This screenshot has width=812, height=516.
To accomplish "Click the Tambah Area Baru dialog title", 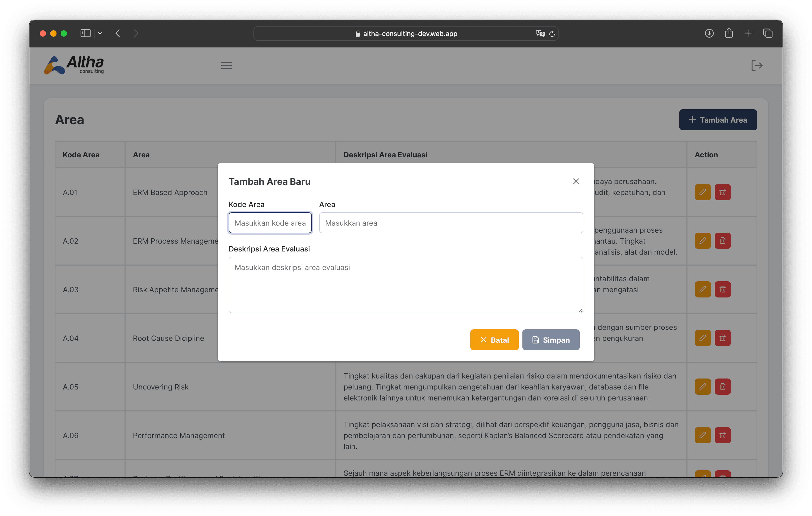I will [x=269, y=181].
